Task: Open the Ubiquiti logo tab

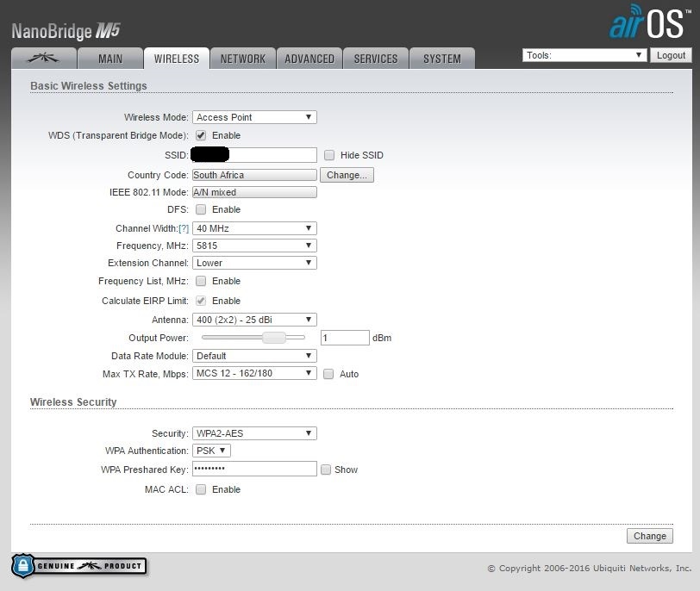Action: point(43,59)
